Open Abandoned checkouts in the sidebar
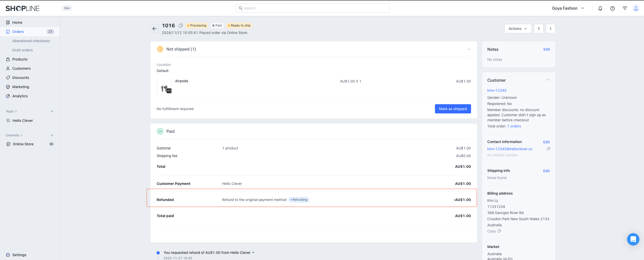Image resolution: width=644 pixels, height=260 pixels. tap(31, 41)
